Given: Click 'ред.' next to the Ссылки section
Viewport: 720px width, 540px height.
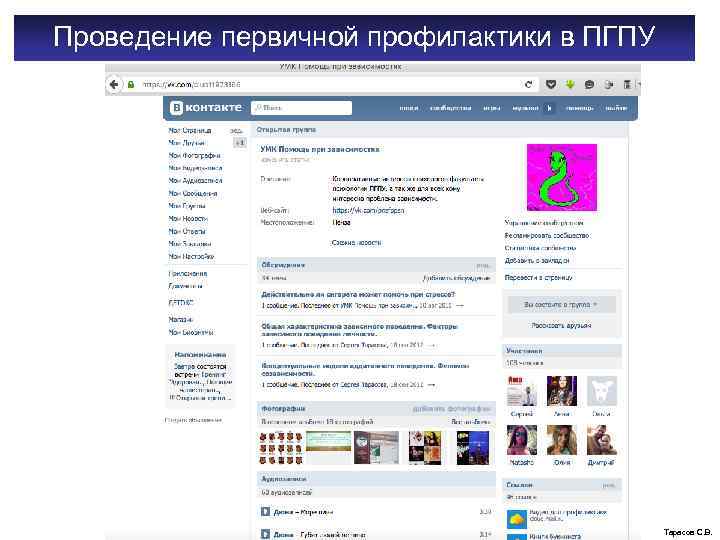Looking at the screenshot, I should tap(609, 485).
